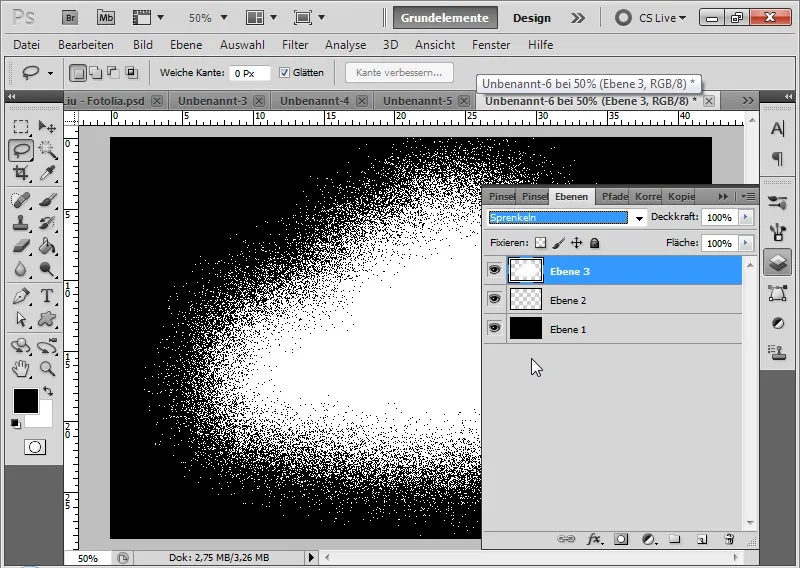This screenshot has height=568, width=800.
Task: Toggle lock image pixels
Action: pyautogui.click(x=559, y=243)
